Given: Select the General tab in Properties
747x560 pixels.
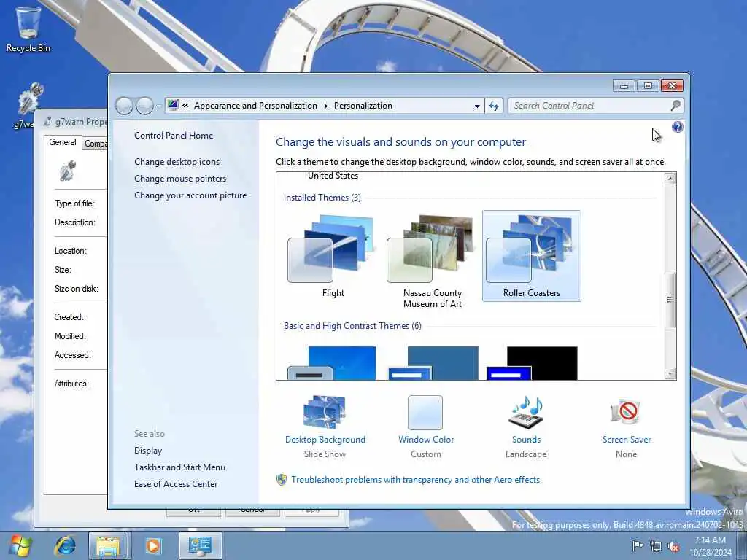Looking at the screenshot, I should tap(63, 142).
